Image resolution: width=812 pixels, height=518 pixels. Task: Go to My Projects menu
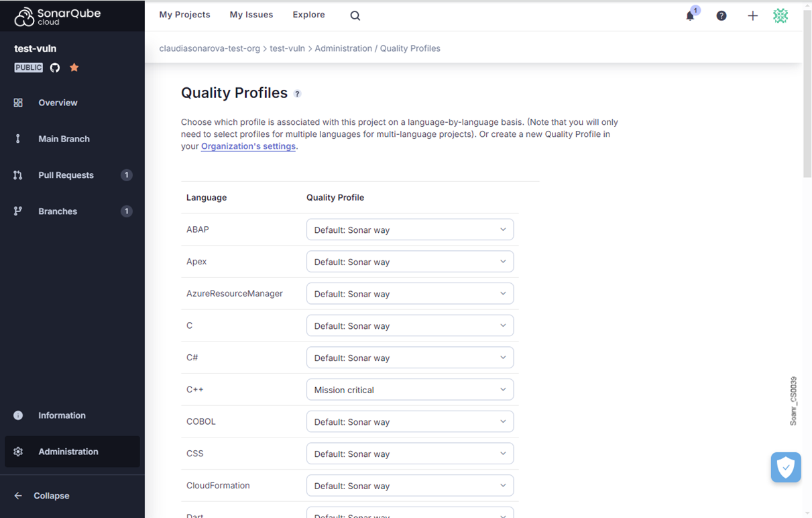[184, 15]
